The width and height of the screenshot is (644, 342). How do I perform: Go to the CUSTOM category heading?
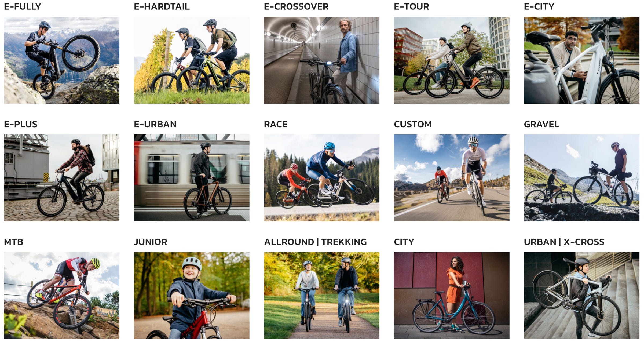(413, 124)
